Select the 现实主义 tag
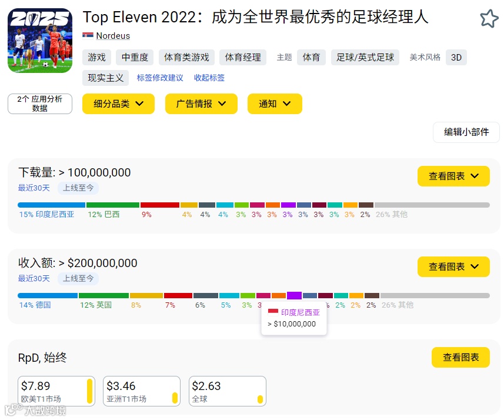Screen dimensions: 504x420 coord(106,78)
